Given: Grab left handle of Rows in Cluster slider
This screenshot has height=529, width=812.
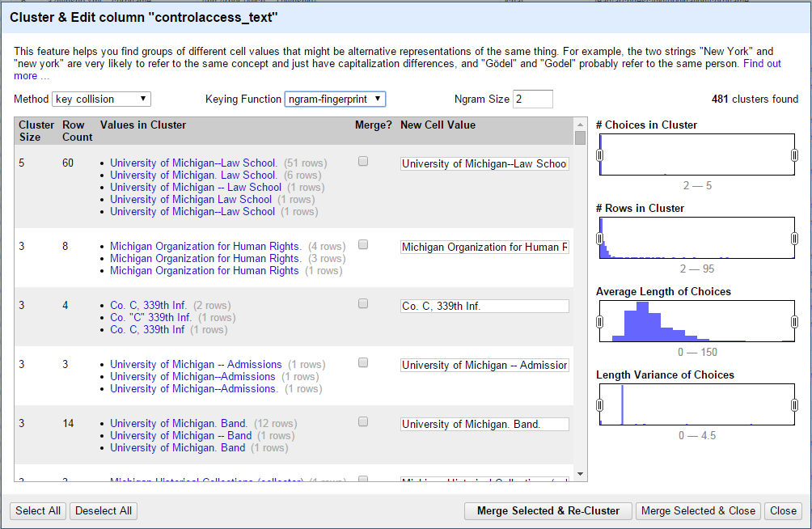Looking at the screenshot, I should tap(599, 239).
